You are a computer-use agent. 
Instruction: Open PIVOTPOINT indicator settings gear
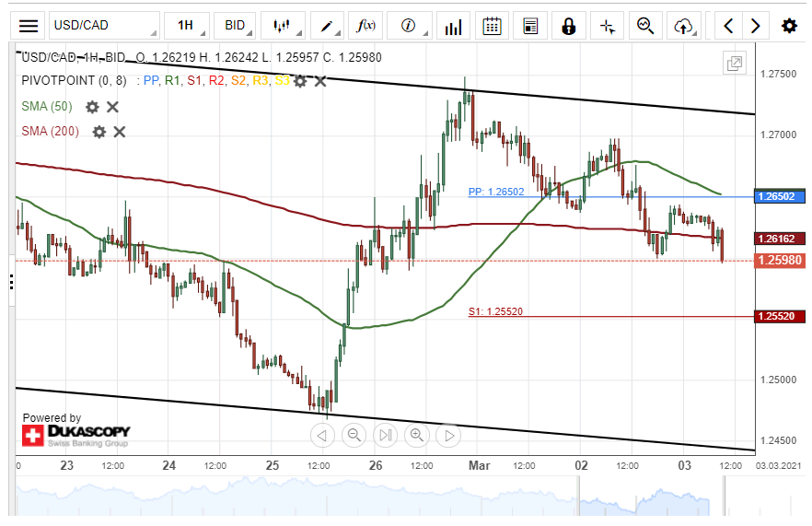tap(300, 81)
